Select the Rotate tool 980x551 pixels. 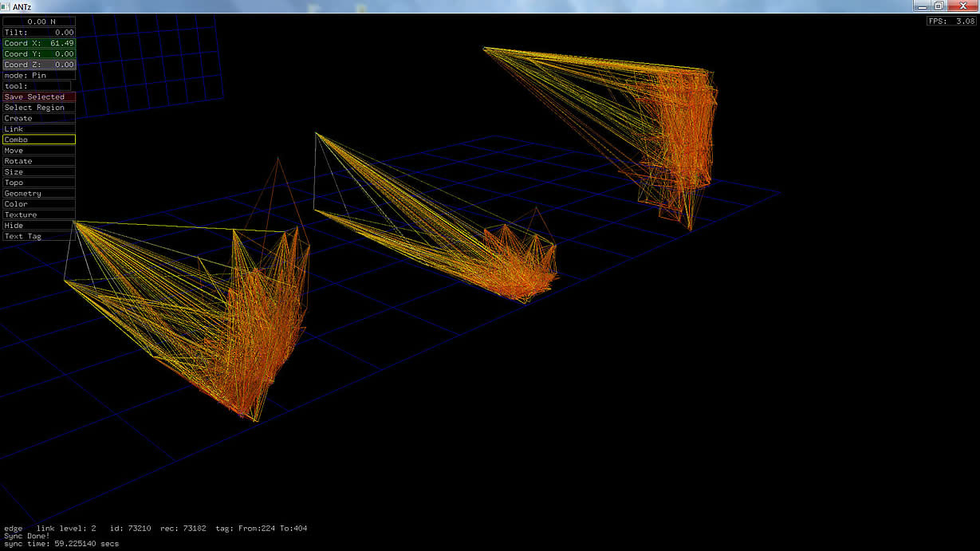[39, 161]
